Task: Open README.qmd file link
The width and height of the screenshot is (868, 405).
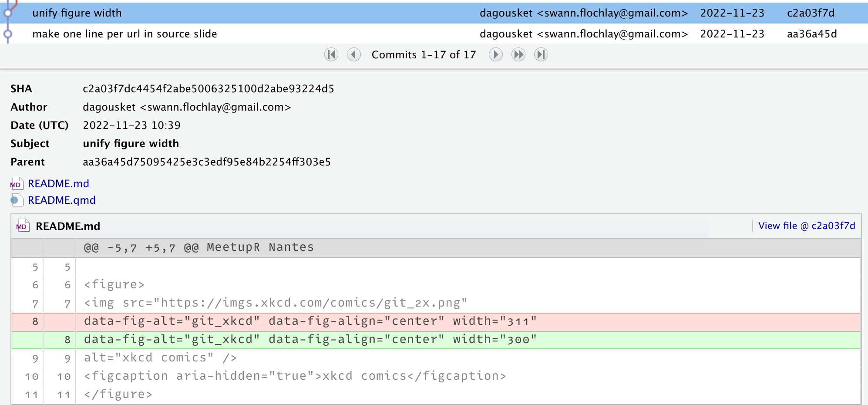Action: point(62,200)
